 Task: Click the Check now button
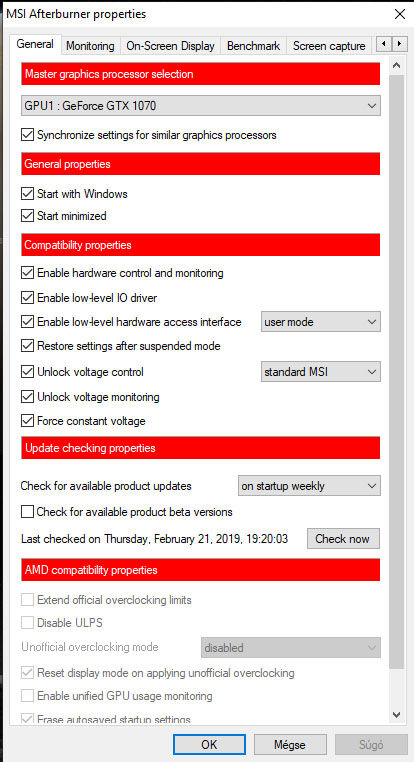(343, 539)
